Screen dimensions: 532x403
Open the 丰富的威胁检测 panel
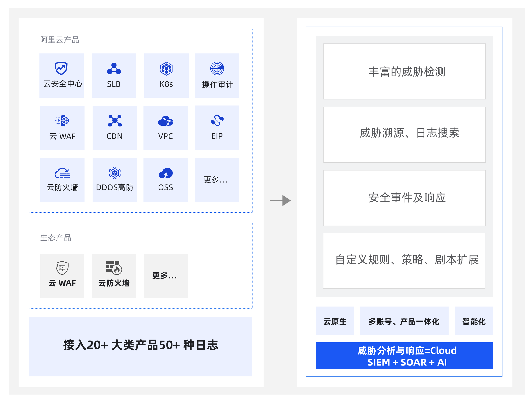[404, 71]
